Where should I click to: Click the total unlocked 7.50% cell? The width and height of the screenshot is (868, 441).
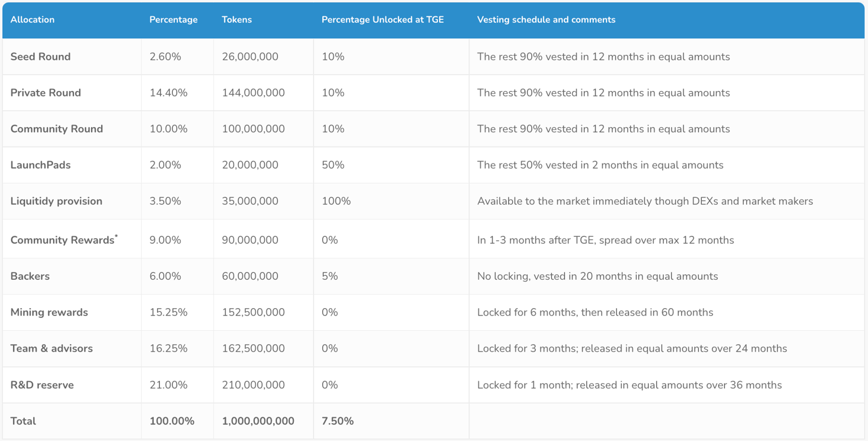tap(337, 421)
